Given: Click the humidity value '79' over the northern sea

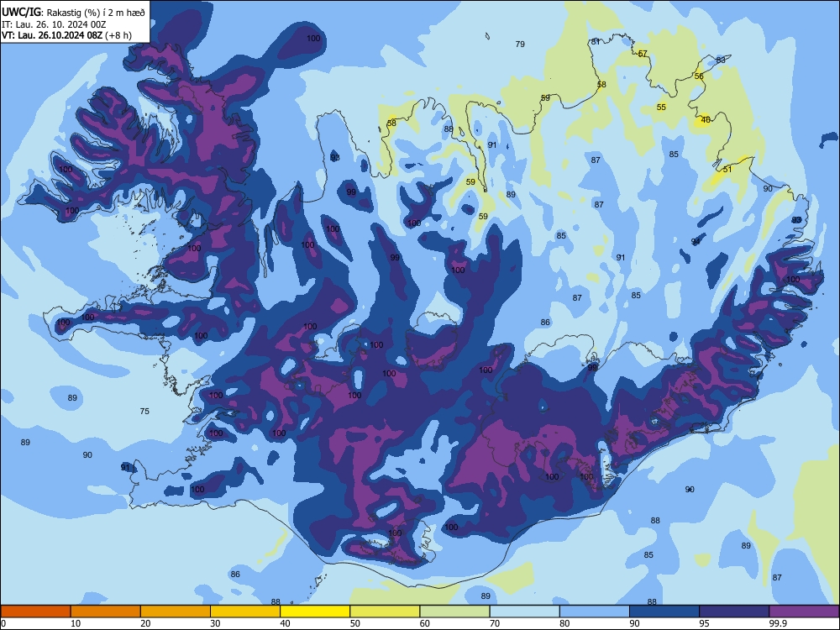Looking at the screenshot, I should point(520,45).
